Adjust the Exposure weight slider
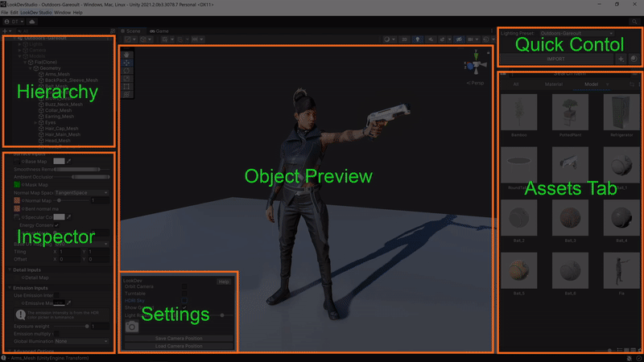644x362 pixels. click(x=72, y=327)
